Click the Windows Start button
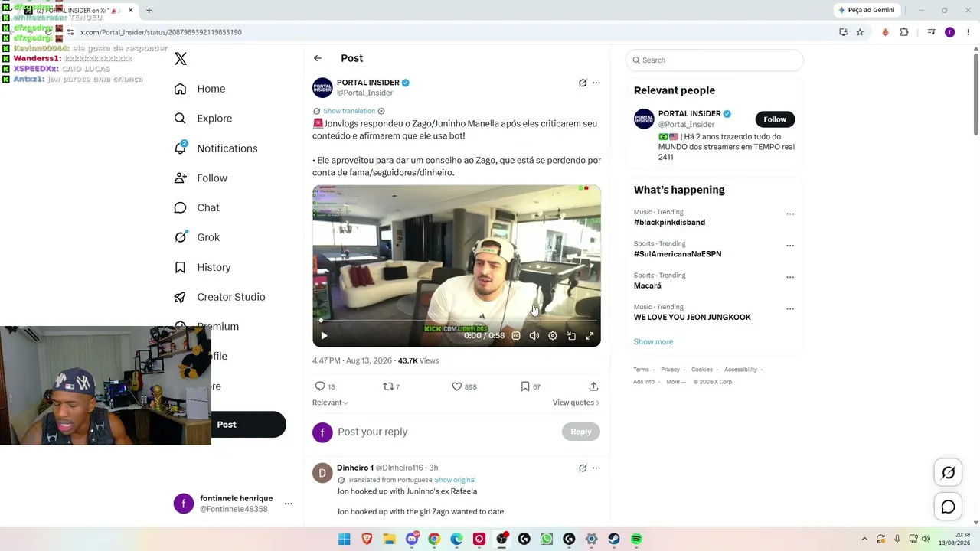Screen dimensions: 980x551 pyautogui.click(x=345, y=539)
